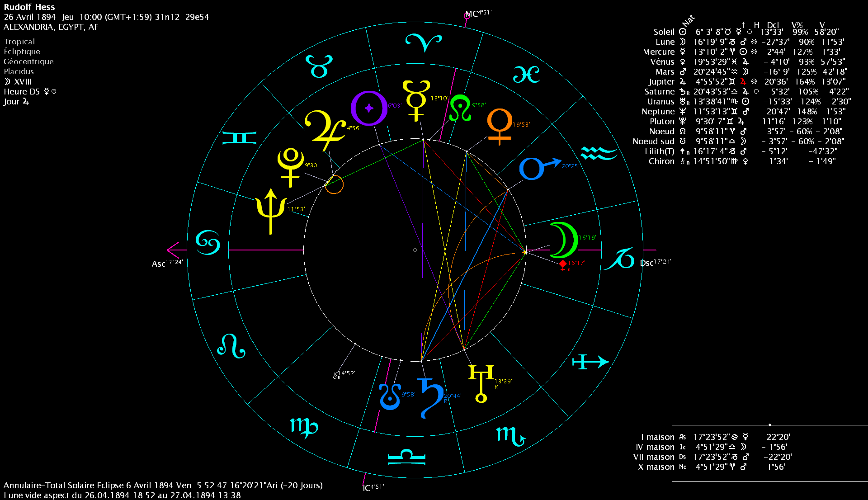Click the Sagittarius arrow glyph on the zodiac ring
This screenshot has width=868, height=500.
tap(590, 362)
